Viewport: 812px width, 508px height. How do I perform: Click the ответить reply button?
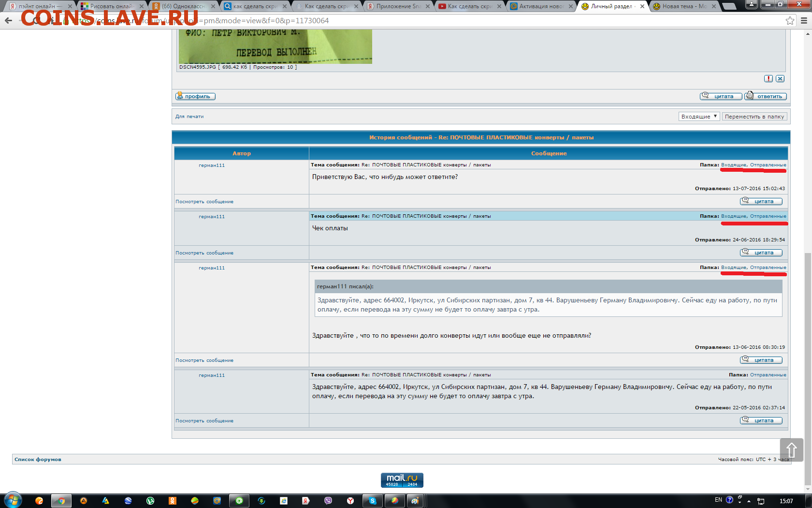coord(766,96)
